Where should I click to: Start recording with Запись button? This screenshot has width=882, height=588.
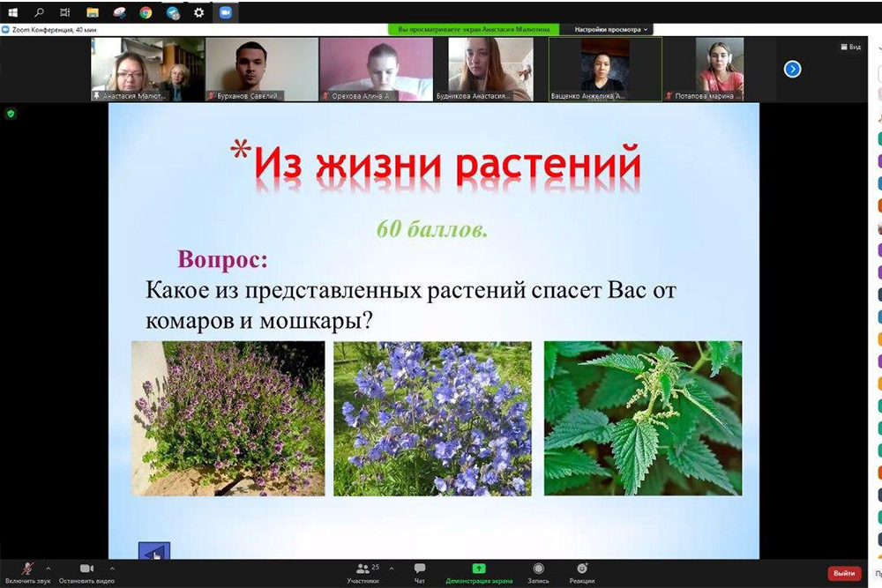[538, 569]
